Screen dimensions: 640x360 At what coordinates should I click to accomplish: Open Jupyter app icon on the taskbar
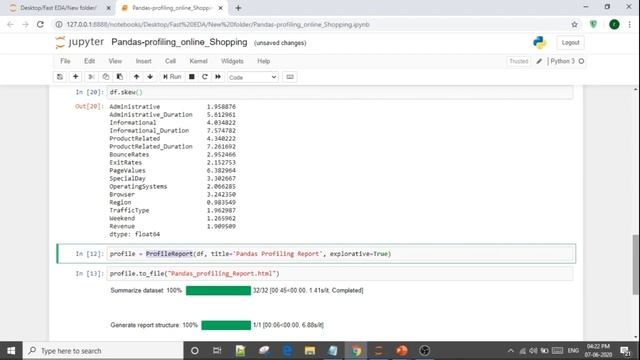pyautogui.click(x=379, y=351)
